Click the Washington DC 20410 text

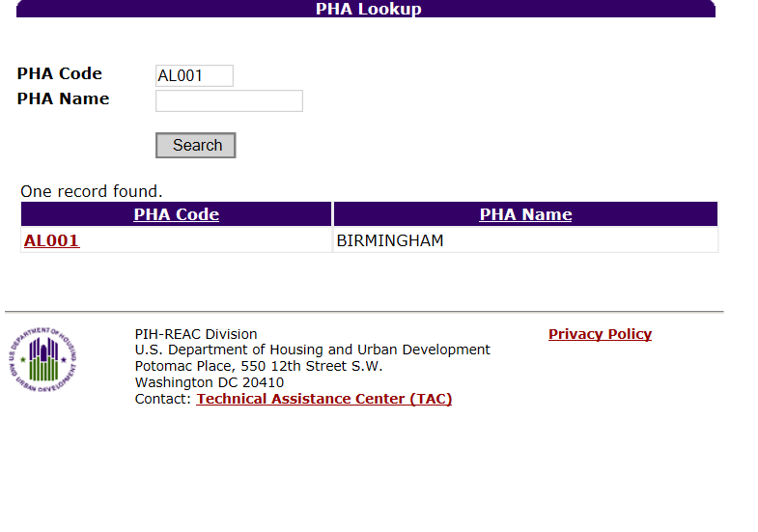(210, 382)
